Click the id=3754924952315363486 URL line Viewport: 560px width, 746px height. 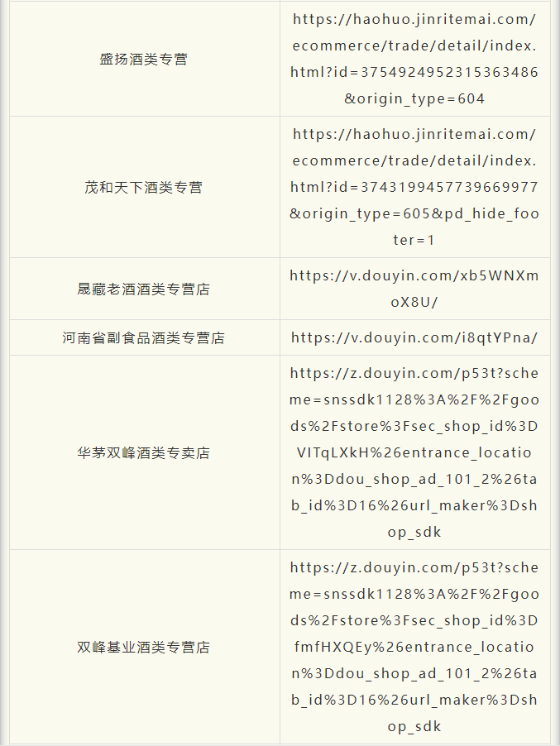(x=414, y=72)
